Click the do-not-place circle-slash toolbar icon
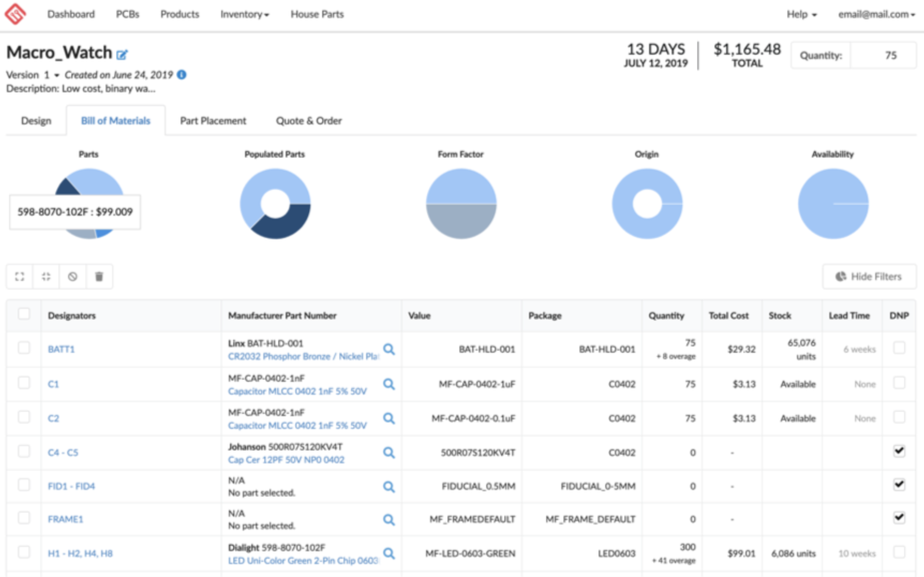 [72, 277]
